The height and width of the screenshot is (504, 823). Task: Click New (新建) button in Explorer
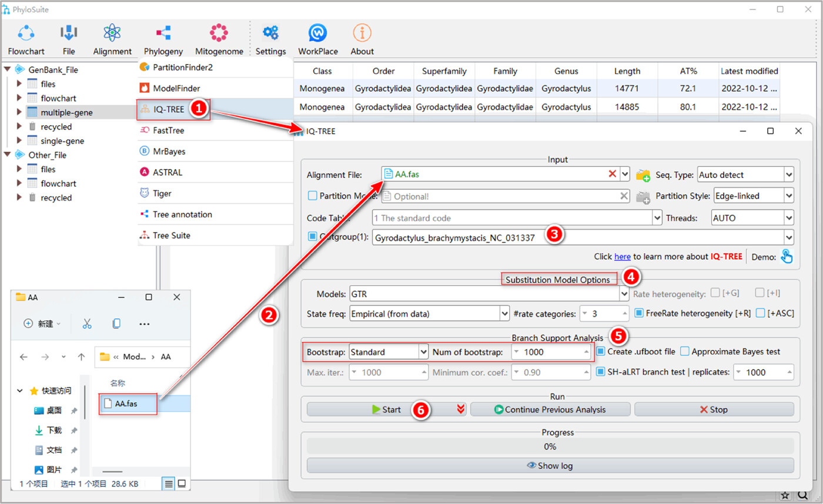[x=41, y=324]
